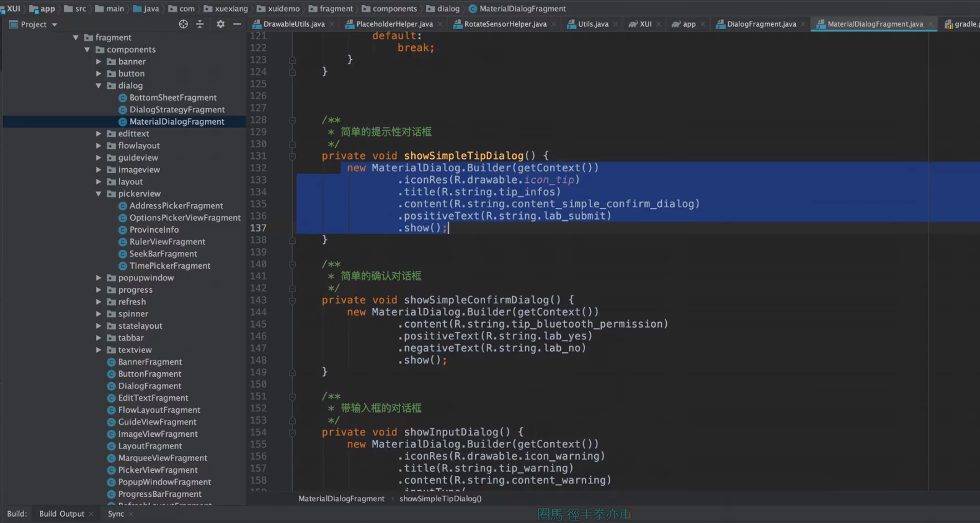The width and height of the screenshot is (980, 523).
Task: Hide the Project panel with minus icon
Action: 237,24
